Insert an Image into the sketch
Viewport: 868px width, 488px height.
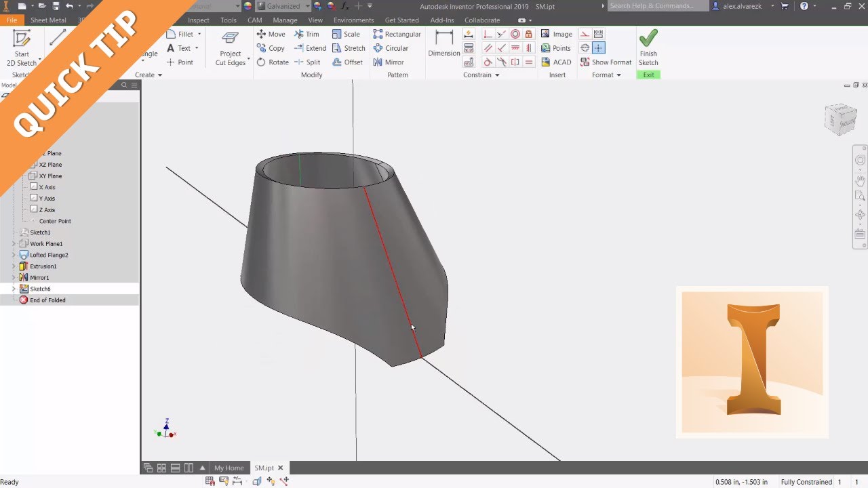[556, 34]
